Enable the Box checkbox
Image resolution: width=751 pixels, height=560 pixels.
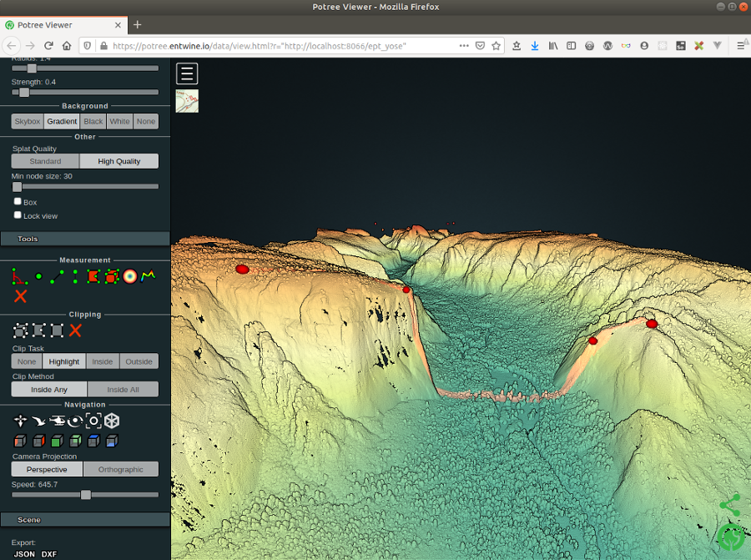[17, 201]
